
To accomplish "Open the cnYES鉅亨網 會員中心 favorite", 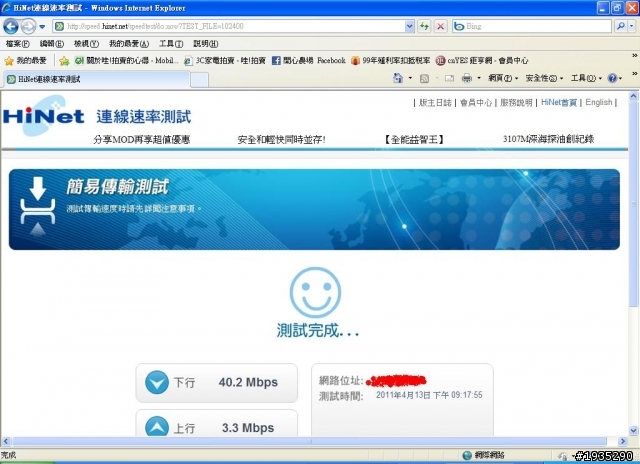I will click(x=482, y=61).
